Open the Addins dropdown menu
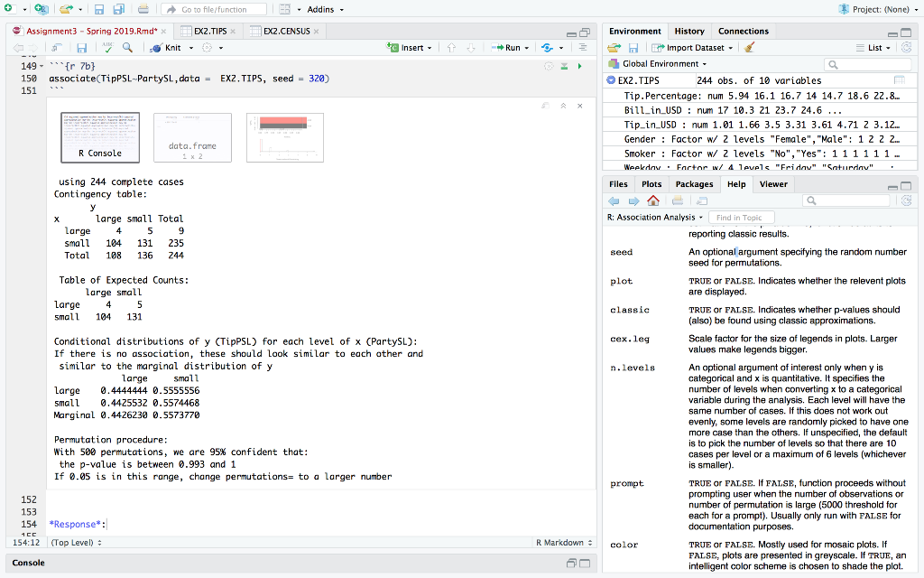Screen dimensions: 924x578 (x=325, y=9)
